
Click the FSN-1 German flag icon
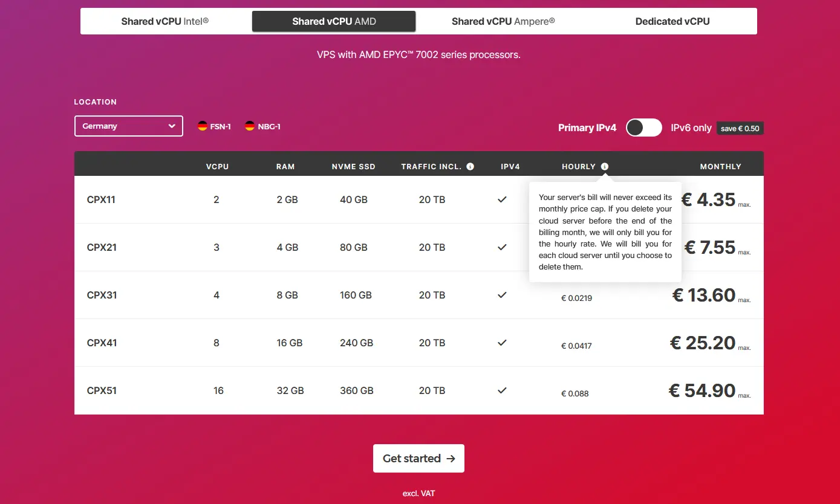(x=203, y=126)
